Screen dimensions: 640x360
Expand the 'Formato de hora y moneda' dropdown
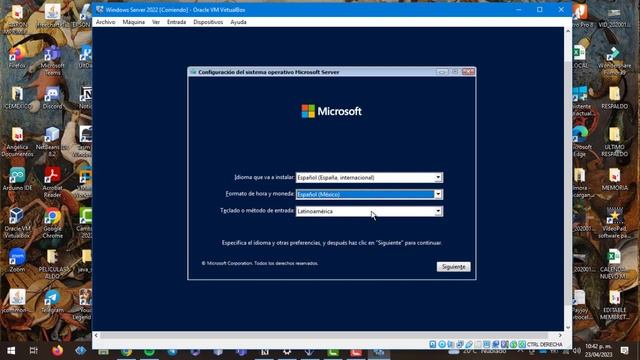[x=438, y=194]
